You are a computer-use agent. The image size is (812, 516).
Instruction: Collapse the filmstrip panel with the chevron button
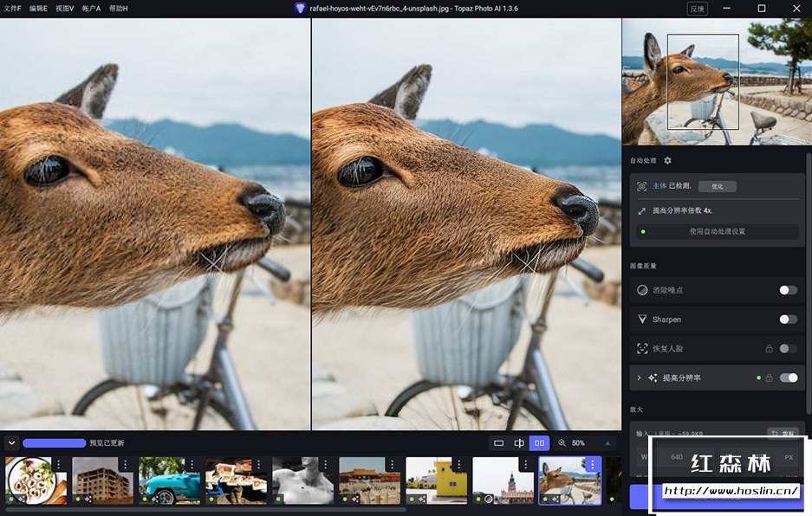pyautogui.click(x=11, y=443)
